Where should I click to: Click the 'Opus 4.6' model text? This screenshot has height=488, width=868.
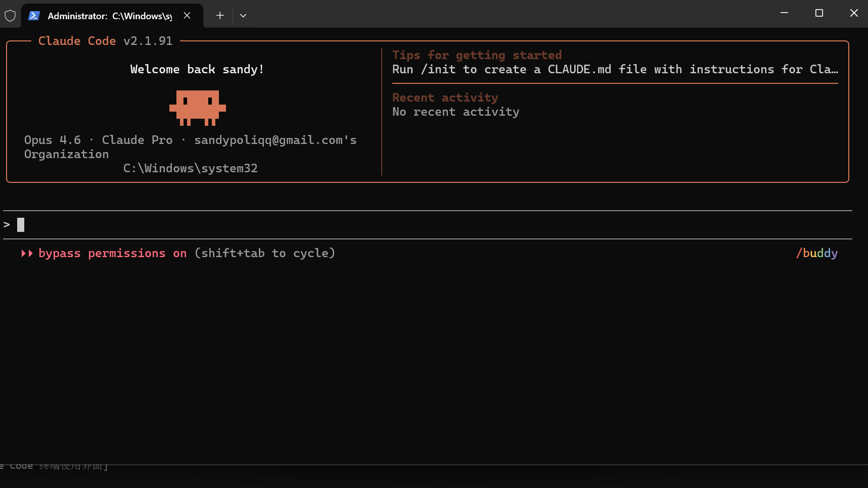[x=53, y=140]
